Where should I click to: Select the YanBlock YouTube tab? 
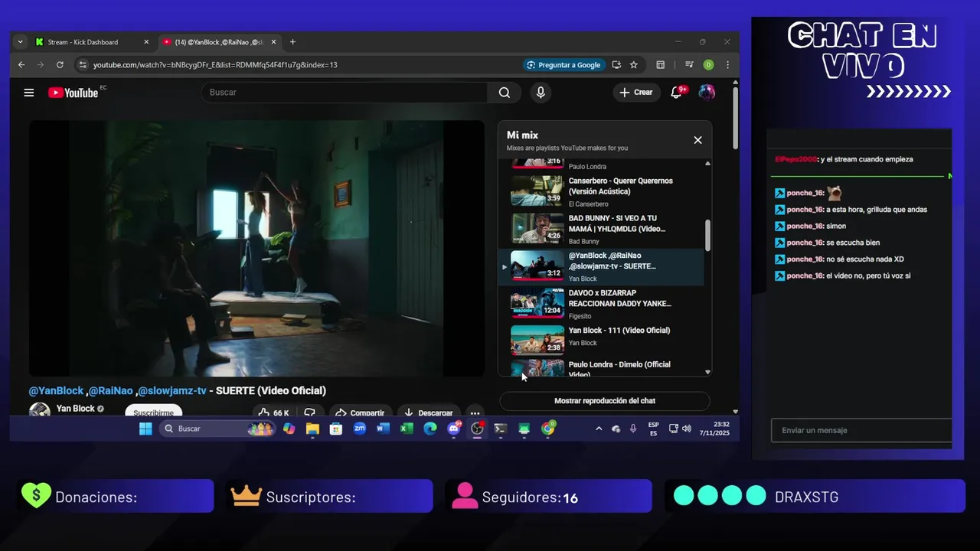point(218,42)
